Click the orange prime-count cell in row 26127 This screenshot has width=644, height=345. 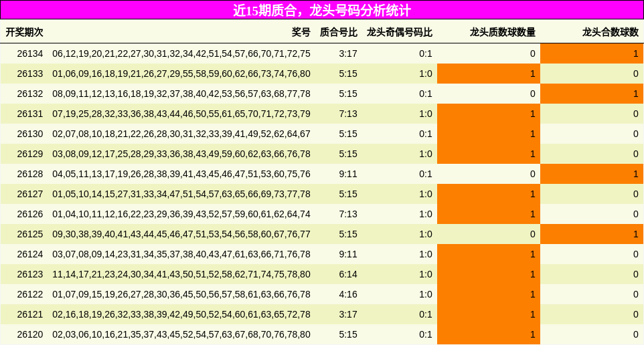[488, 194]
